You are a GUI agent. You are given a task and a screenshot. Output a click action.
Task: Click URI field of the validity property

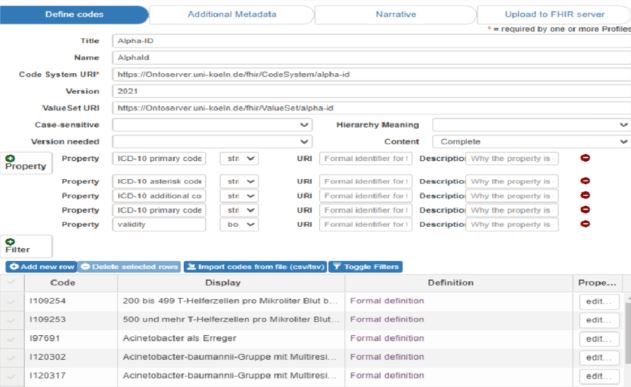tap(366, 224)
